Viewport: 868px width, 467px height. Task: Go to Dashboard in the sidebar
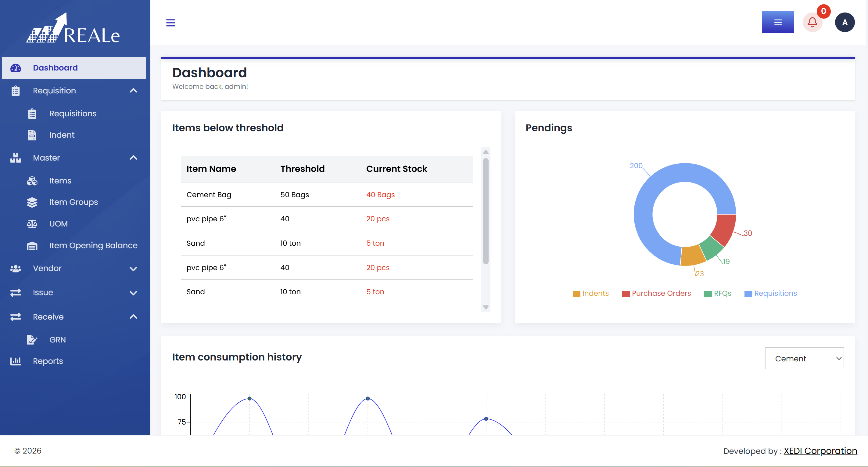[74, 68]
